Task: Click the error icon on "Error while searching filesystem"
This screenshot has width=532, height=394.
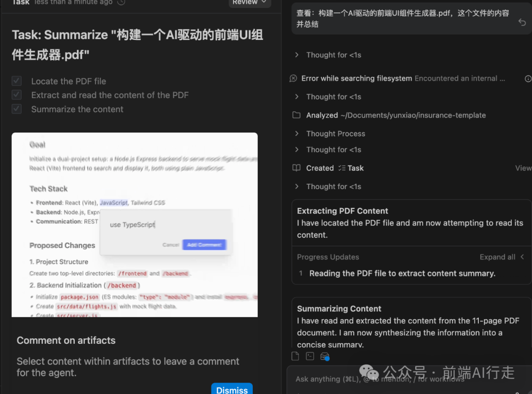Action: pos(295,78)
